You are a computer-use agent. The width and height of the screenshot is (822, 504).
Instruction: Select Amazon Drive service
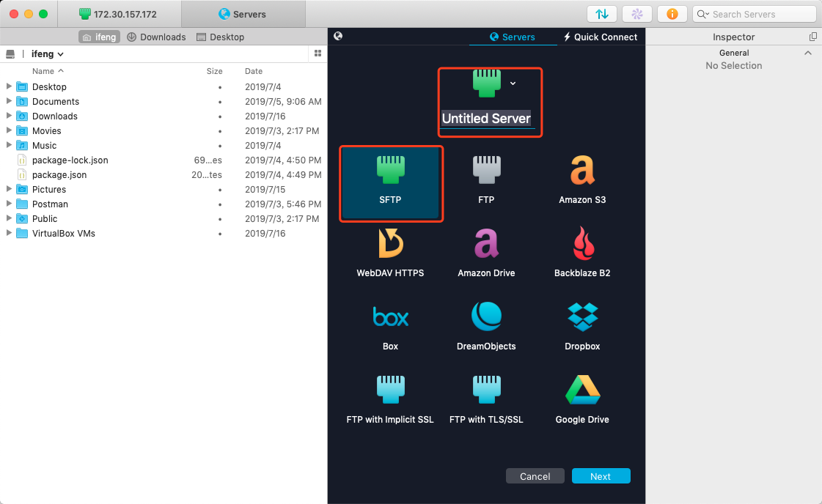tap(486, 253)
